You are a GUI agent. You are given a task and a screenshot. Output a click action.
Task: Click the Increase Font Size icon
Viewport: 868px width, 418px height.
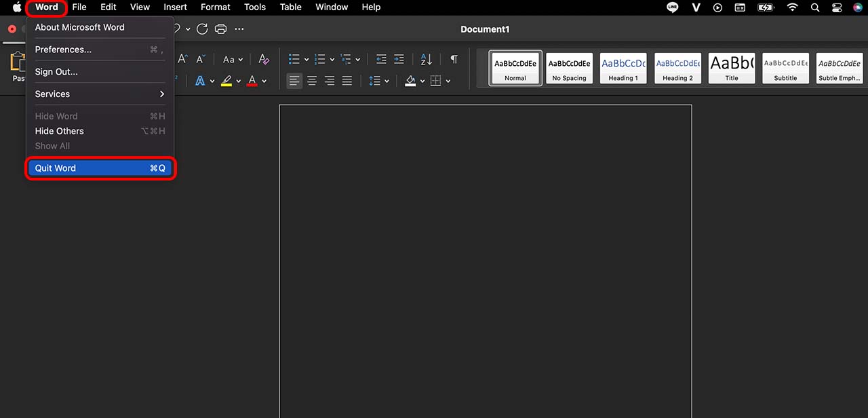(x=182, y=60)
